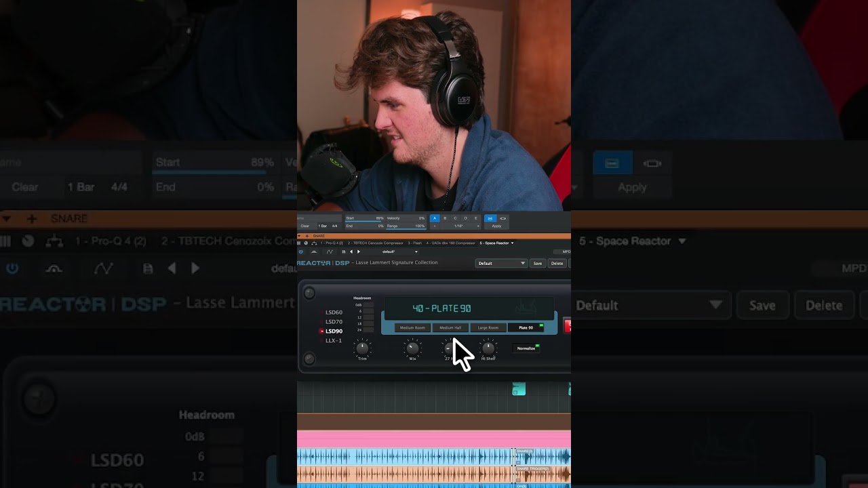Viewport: 868px width, 488px height.
Task: Open the 1/16 quantize value dropdown
Action: coord(459,226)
